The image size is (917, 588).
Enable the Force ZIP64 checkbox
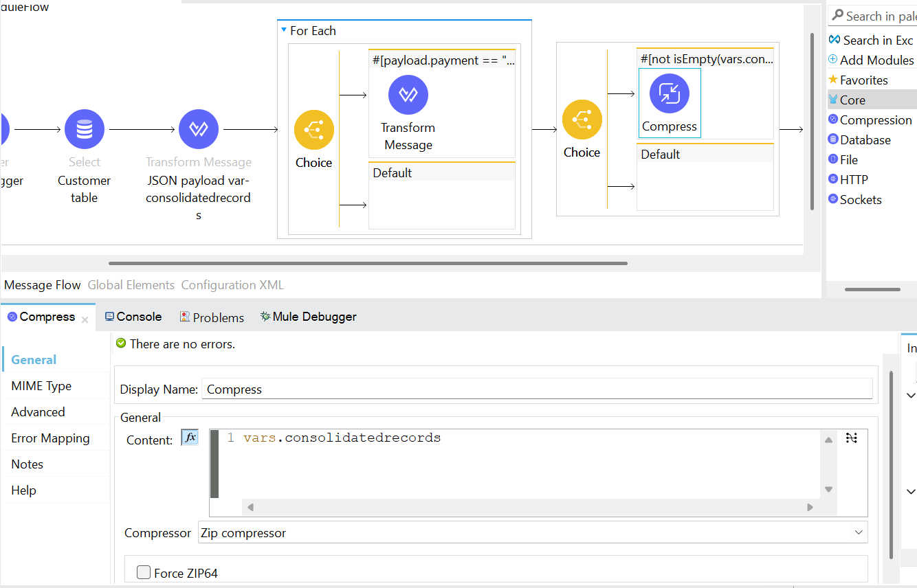tap(144, 572)
